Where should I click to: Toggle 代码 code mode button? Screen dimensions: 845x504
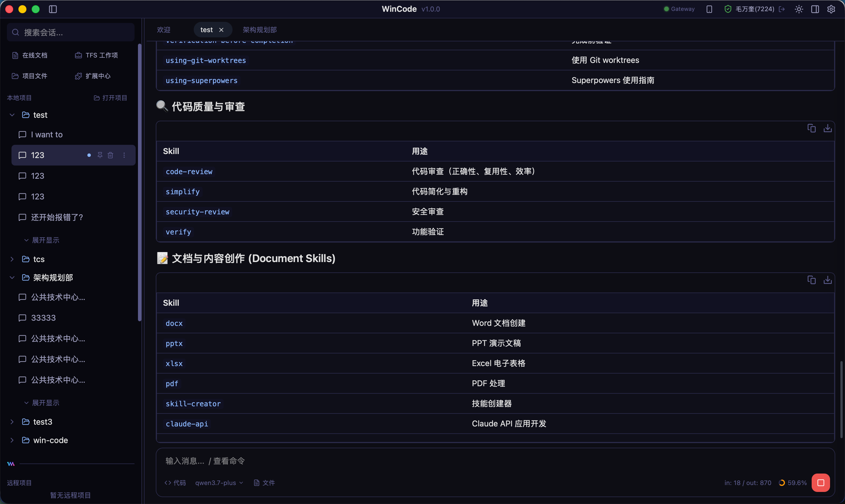(x=175, y=483)
